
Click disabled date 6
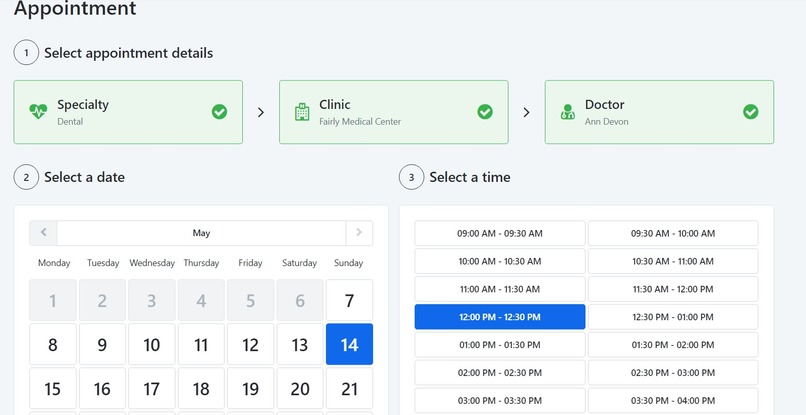point(300,300)
